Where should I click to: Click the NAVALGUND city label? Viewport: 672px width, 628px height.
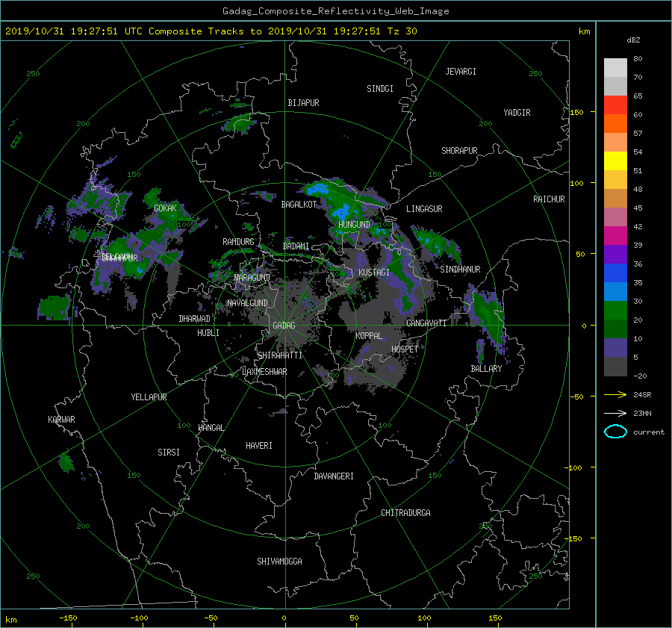click(247, 303)
